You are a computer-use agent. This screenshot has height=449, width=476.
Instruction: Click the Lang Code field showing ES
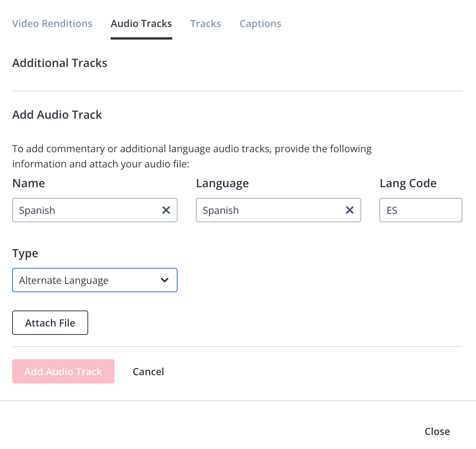pyautogui.click(x=420, y=210)
